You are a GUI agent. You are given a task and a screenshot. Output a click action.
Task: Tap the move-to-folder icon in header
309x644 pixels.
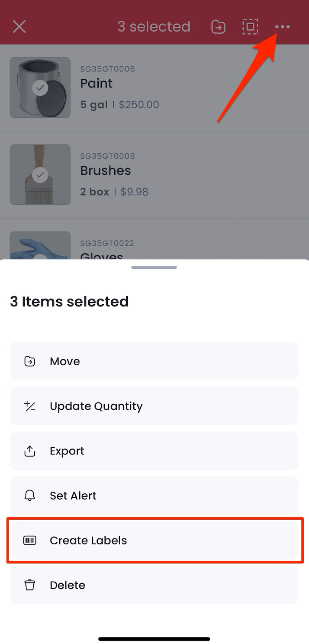point(218,27)
